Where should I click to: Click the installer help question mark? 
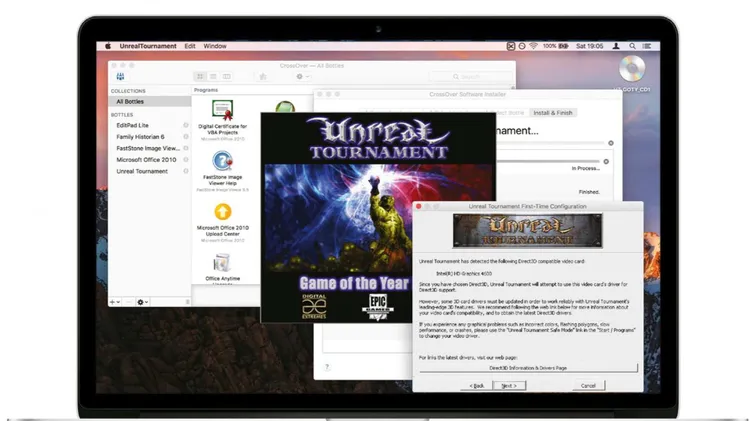pos(327,367)
